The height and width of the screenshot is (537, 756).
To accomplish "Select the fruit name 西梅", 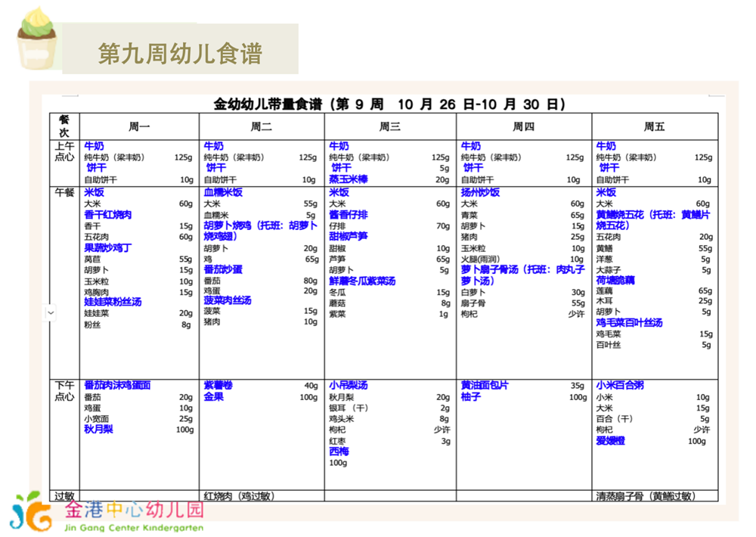I will click(339, 451).
